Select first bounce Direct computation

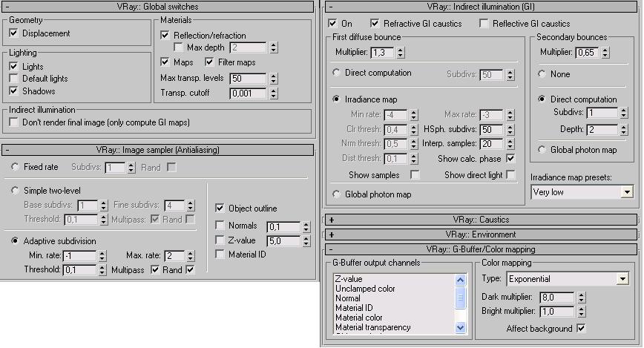[x=336, y=73]
